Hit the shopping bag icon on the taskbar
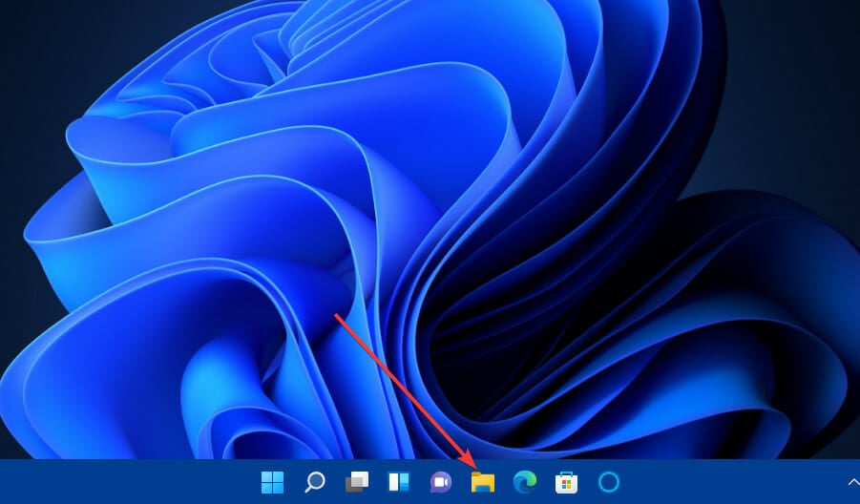Screen dimensions: 860x504 [566, 482]
